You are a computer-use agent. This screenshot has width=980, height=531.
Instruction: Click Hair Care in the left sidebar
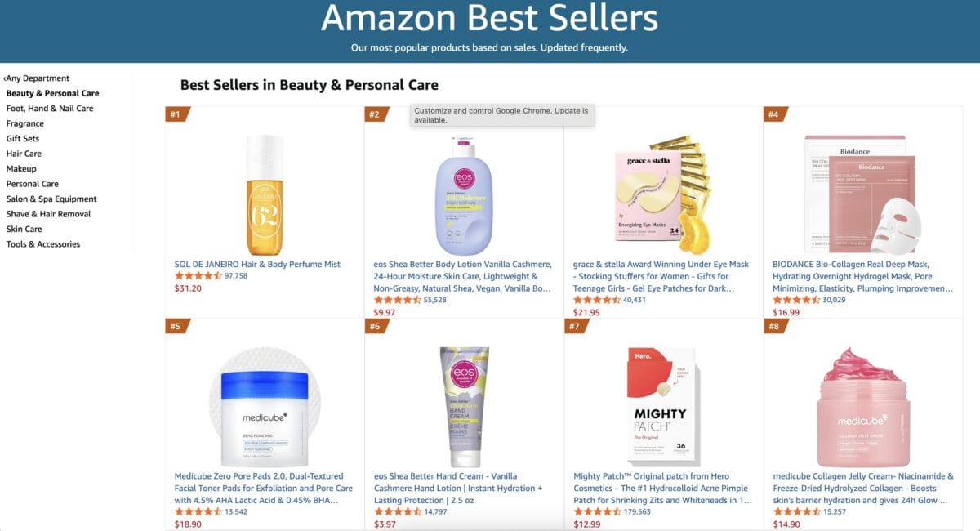[x=23, y=153]
